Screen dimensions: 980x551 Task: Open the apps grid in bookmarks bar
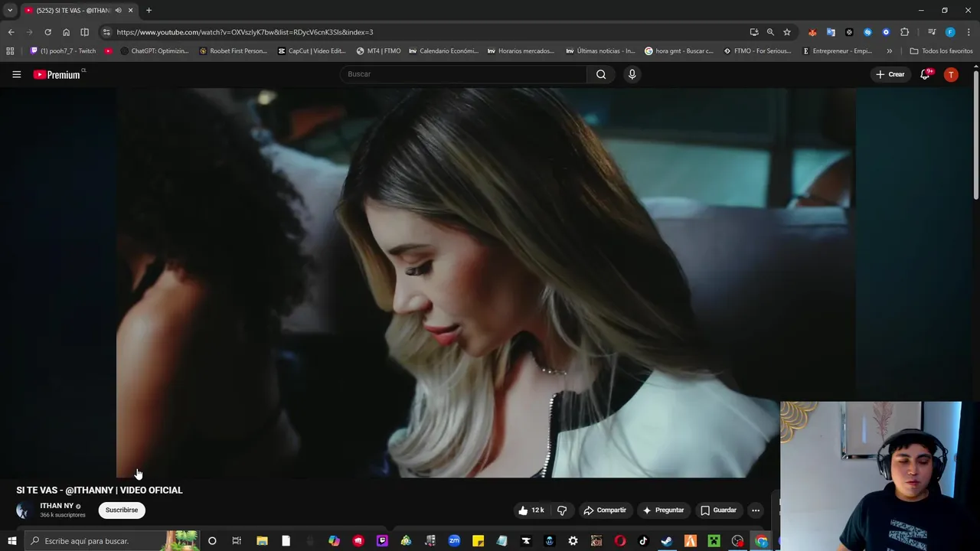tap(10, 51)
